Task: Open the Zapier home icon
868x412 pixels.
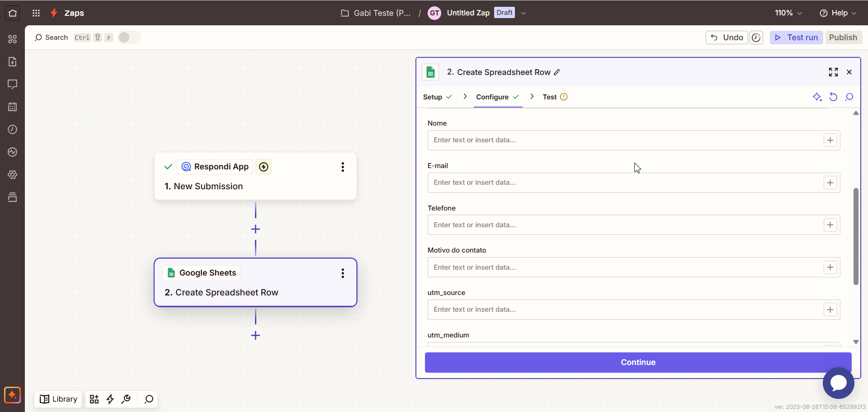Action: (13, 13)
